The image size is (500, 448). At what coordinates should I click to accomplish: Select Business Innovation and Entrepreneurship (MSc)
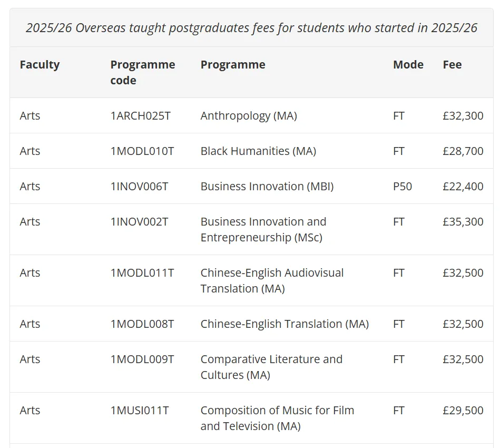263,229
